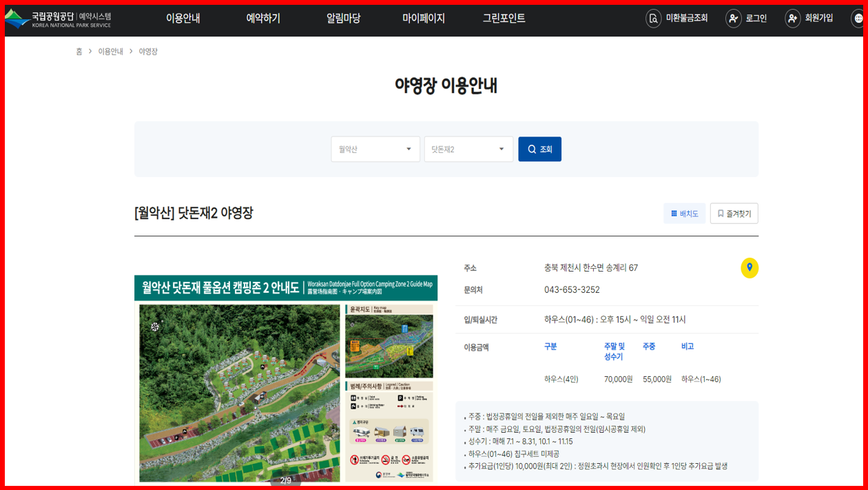Screen dimensions: 868x490
Task: Open the 월악산 park dropdown
Action: click(x=375, y=149)
